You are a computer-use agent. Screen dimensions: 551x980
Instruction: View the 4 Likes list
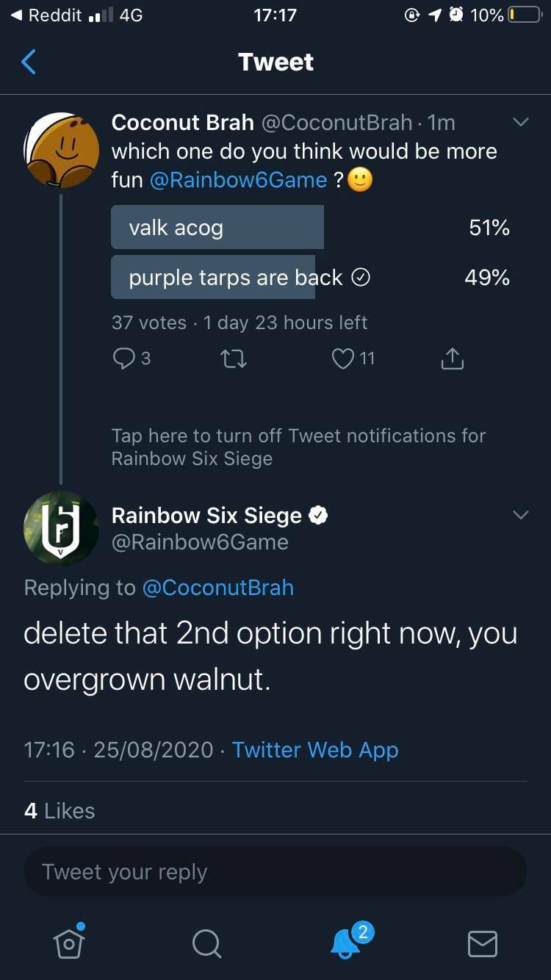point(60,811)
